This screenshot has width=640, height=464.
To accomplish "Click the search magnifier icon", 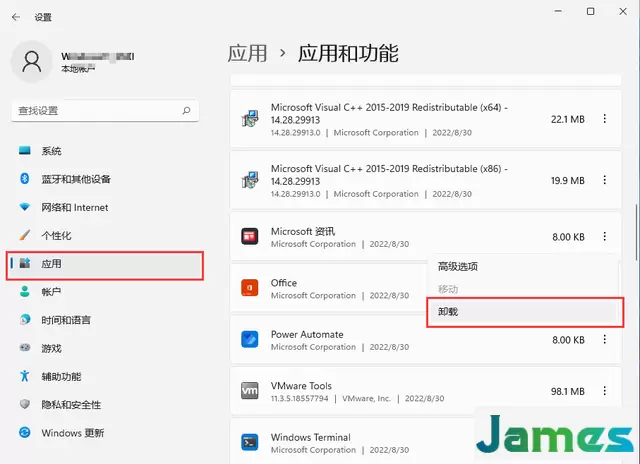I will point(186,111).
